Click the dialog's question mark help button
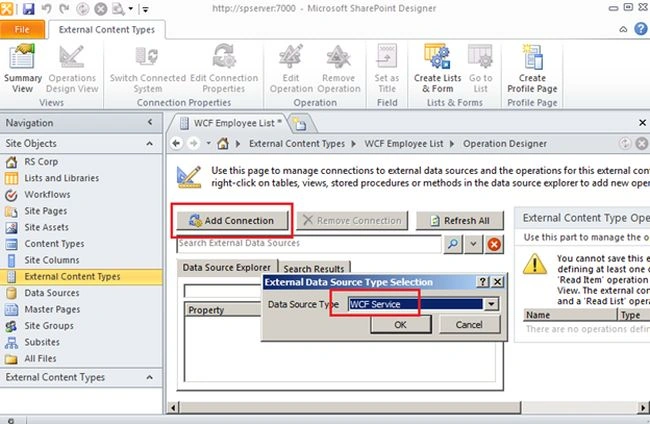 [x=483, y=282]
